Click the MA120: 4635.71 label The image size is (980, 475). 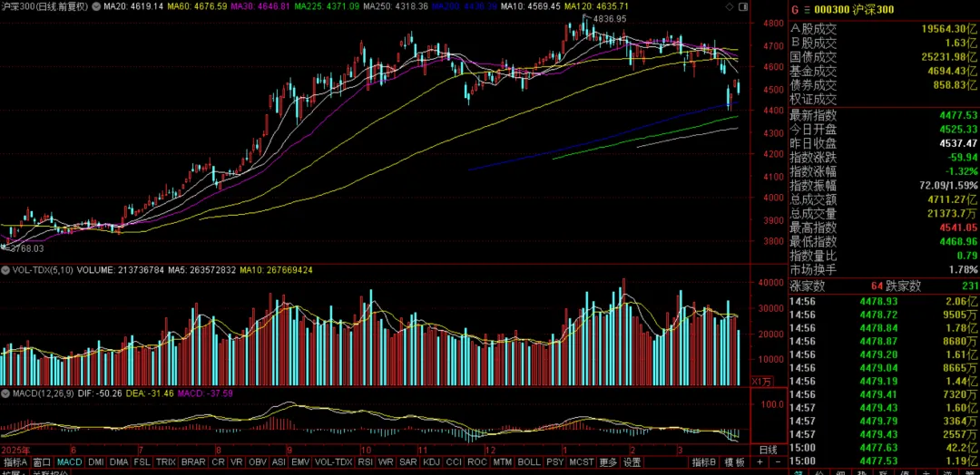pyautogui.click(x=596, y=7)
